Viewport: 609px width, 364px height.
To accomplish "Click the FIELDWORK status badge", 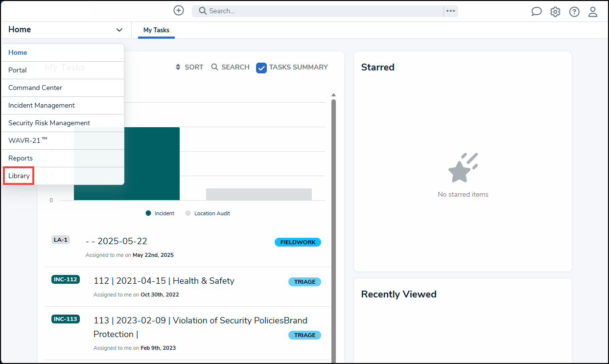I will pyautogui.click(x=298, y=242).
